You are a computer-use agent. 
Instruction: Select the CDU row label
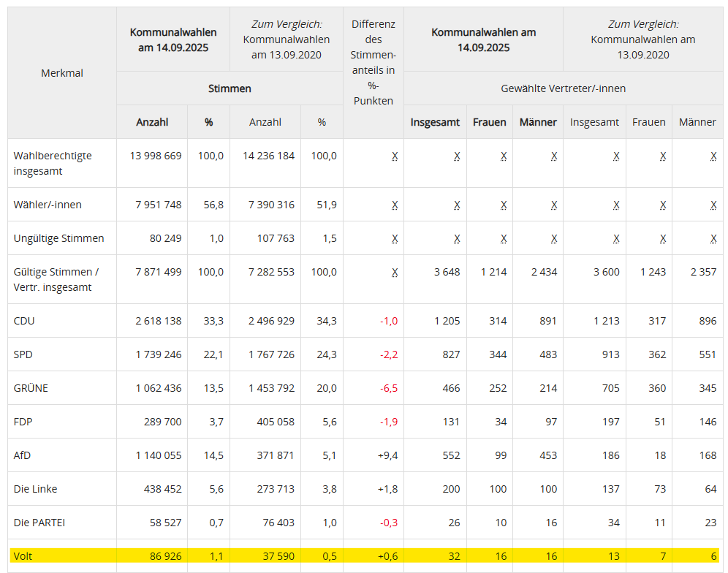tap(24, 321)
